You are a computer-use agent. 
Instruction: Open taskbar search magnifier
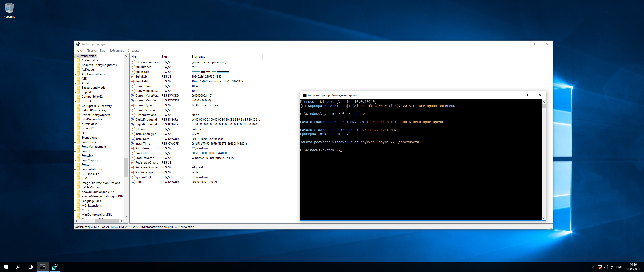[18, 267]
